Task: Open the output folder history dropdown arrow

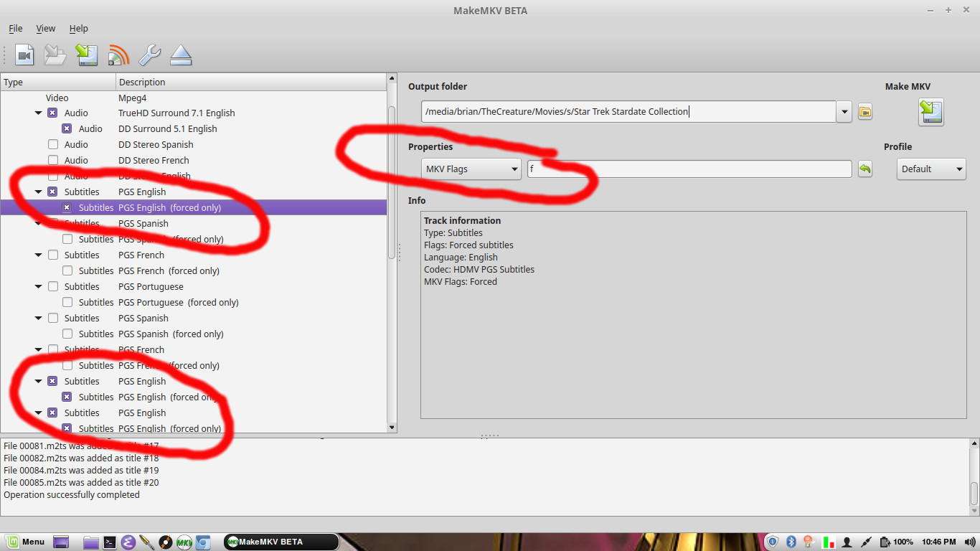Action: pos(844,112)
